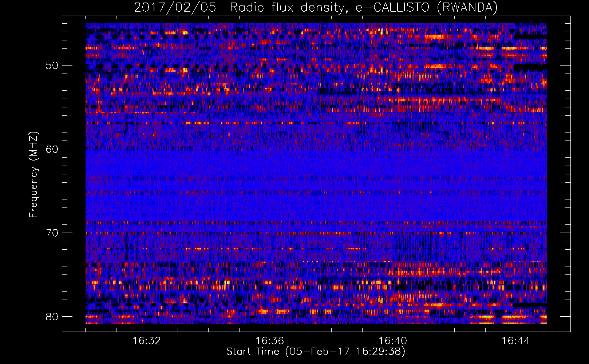Click the plot title '2017/02/05 Radio flux density'

point(316,7)
